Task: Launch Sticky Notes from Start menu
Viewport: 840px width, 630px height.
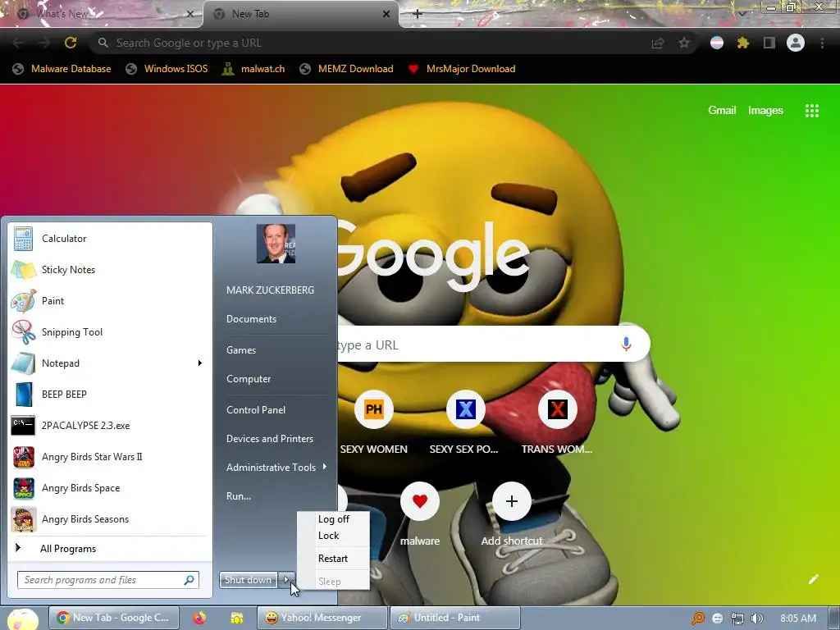Action: (x=110, y=269)
